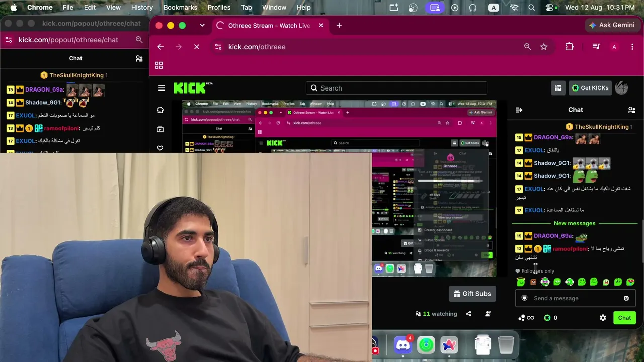
Task: Open Chrome profile A menu
Action: point(614,47)
